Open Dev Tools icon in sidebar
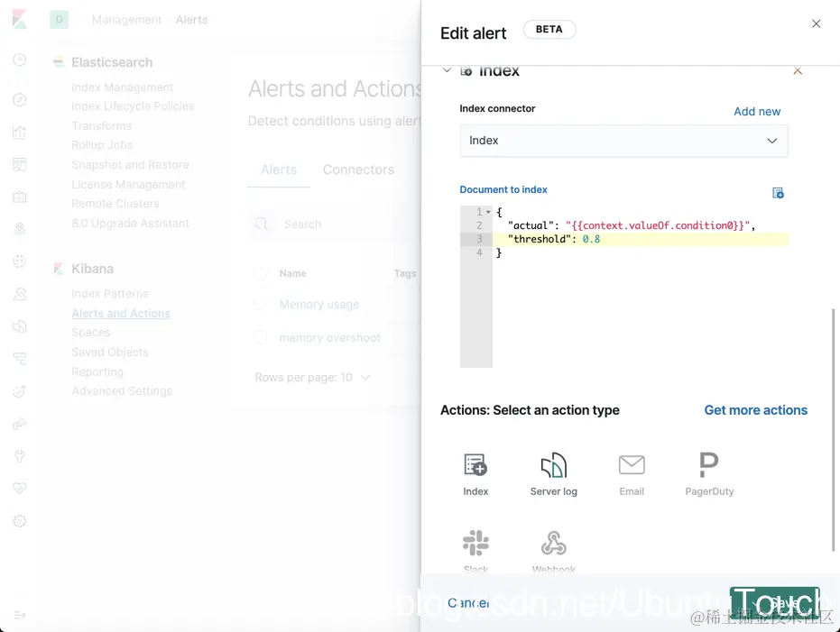Image resolution: width=840 pixels, height=632 pixels. coord(19,456)
